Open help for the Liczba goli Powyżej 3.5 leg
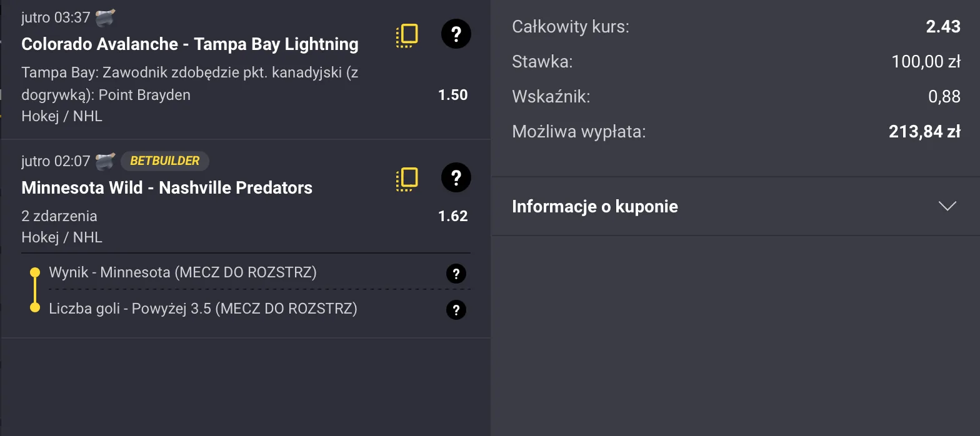The height and width of the screenshot is (436, 980). click(456, 310)
